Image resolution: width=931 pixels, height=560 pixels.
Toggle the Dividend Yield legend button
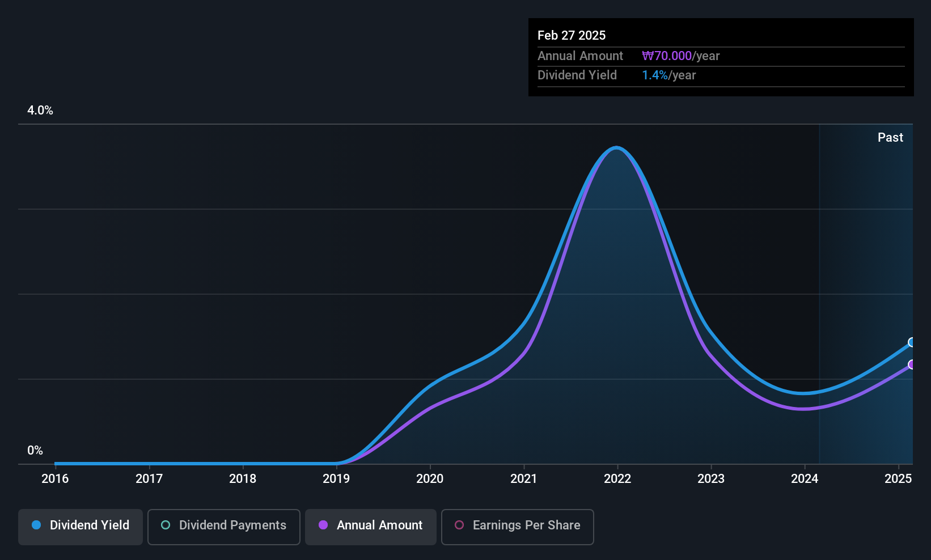tap(81, 527)
